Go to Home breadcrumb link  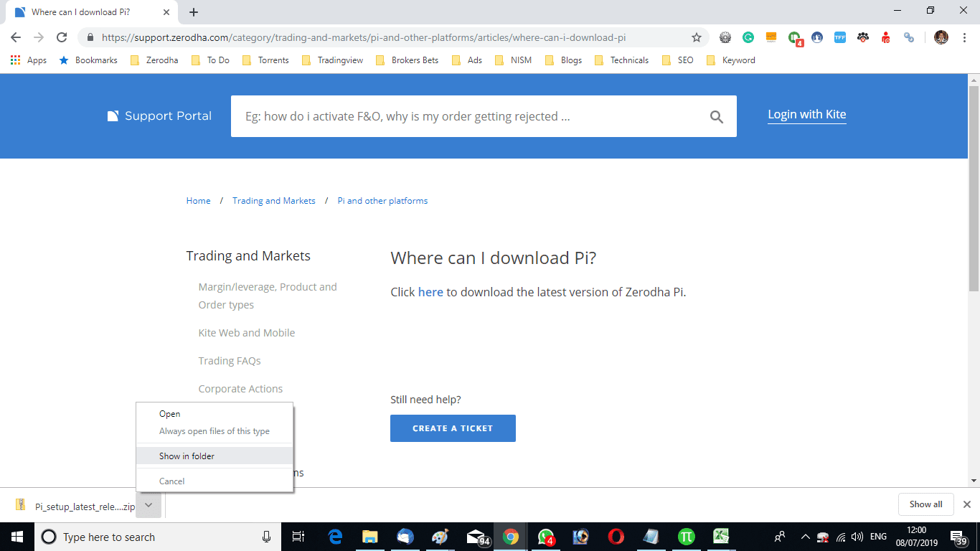[198, 201]
